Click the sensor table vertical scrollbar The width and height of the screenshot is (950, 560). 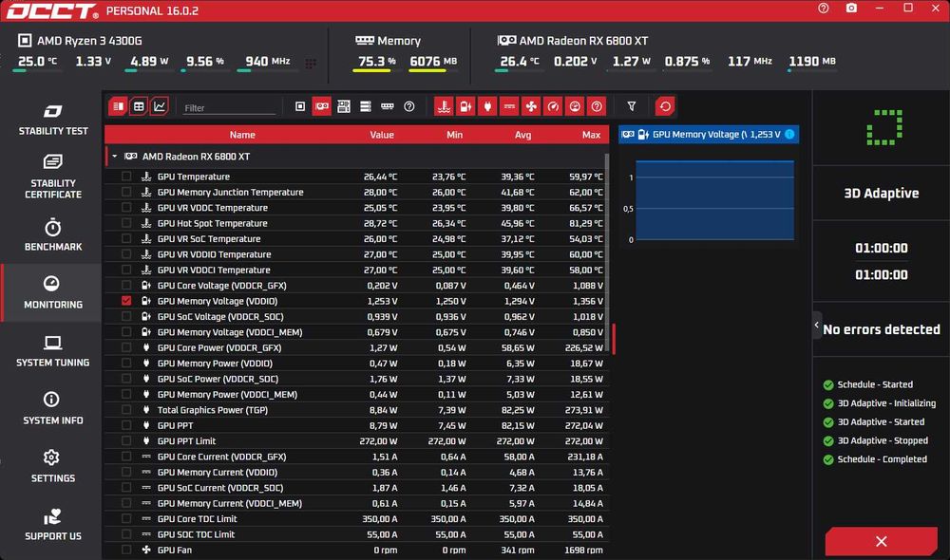[x=606, y=252]
